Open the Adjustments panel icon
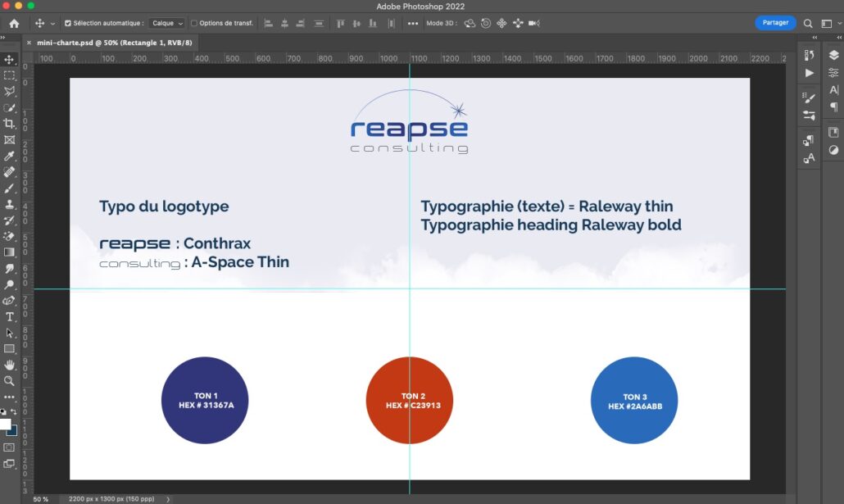This screenshot has width=844, height=504. (x=834, y=150)
